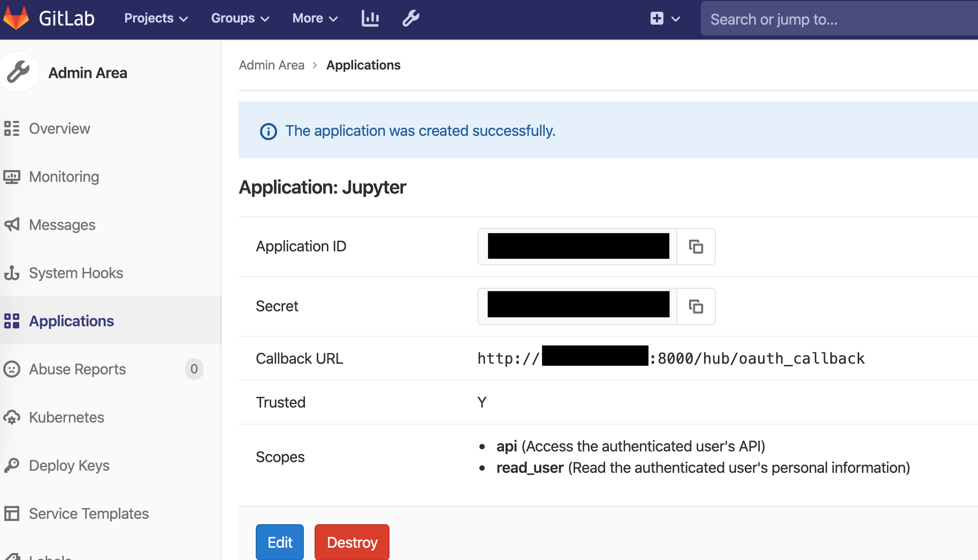Select Applications in the sidebar

[x=71, y=321]
